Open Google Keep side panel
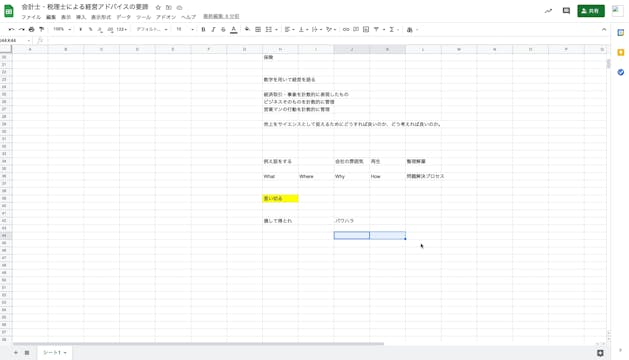 (x=621, y=53)
